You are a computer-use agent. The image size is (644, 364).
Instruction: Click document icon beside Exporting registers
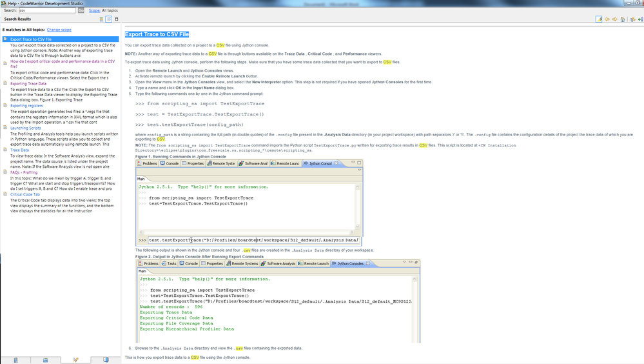pyautogui.click(x=5, y=105)
